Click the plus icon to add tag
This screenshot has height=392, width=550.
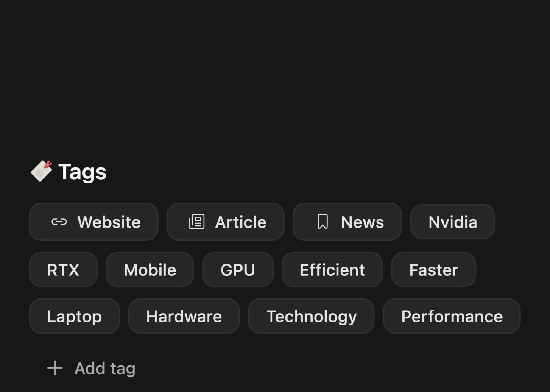pos(55,368)
